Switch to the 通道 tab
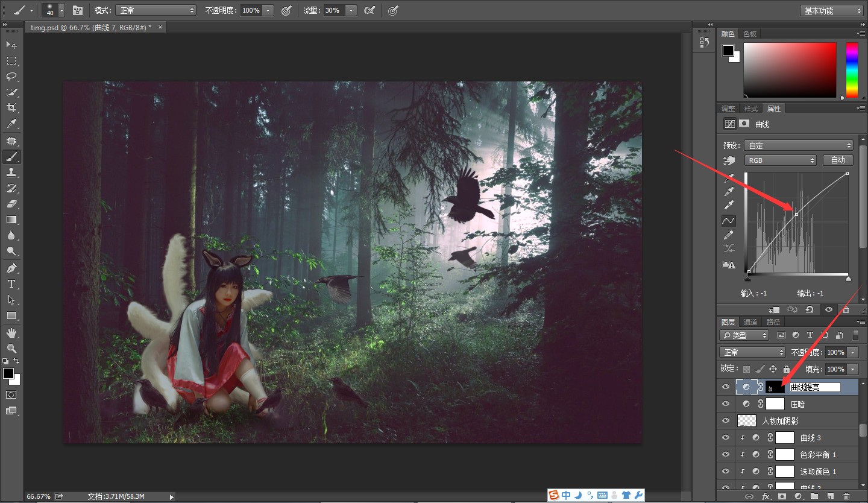Screen dimensions: 868x503 (750, 322)
